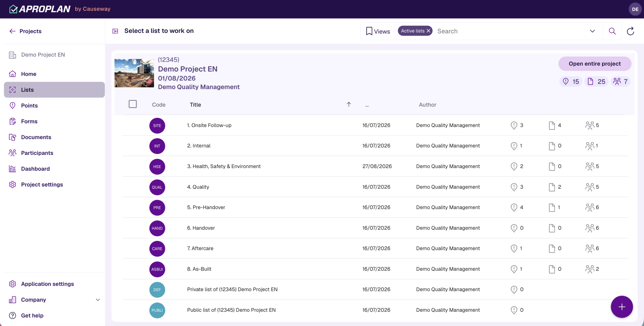
Task: Open the Private list of (12345) Demo Project EN
Action: pyautogui.click(x=232, y=289)
